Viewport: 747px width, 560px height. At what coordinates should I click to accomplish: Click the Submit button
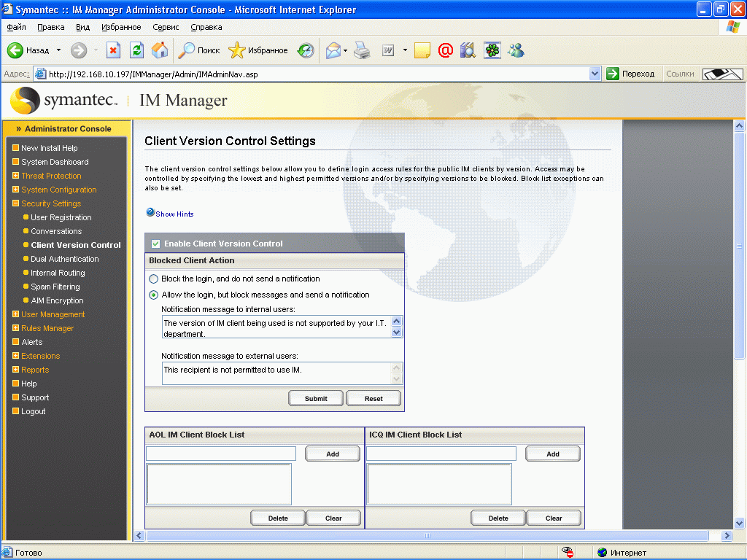point(316,399)
